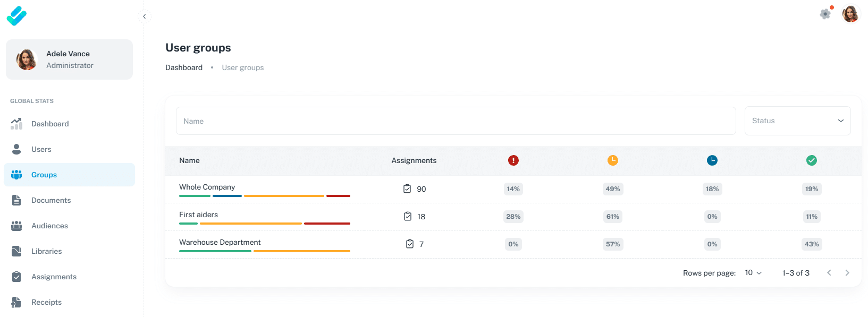The image size is (868, 317).
Task: Open settings via the gear icon
Action: tap(825, 14)
